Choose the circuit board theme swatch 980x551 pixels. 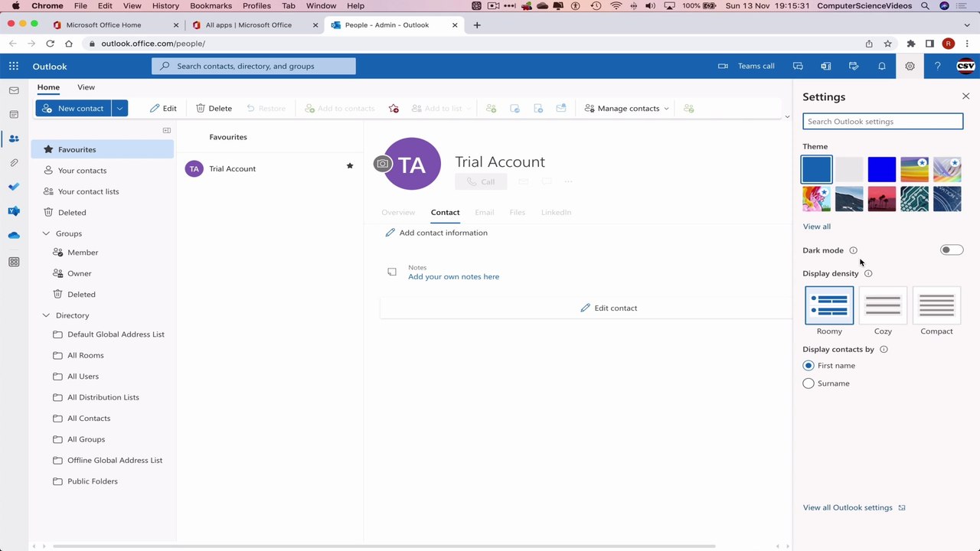tap(914, 199)
